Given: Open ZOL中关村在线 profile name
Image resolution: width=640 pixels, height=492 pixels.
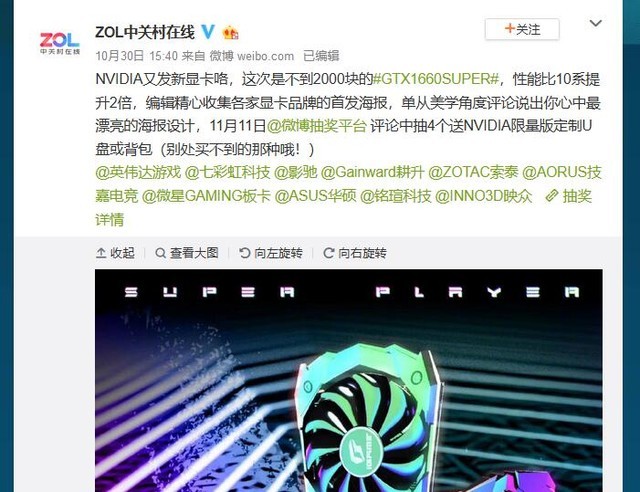Looking at the screenshot, I should click(x=145, y=32).
